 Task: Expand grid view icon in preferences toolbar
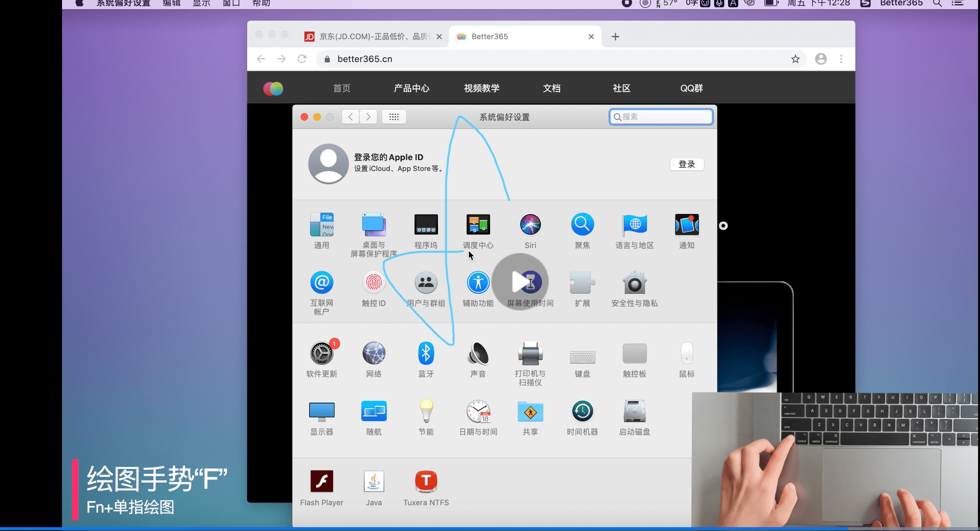(393, 117)
